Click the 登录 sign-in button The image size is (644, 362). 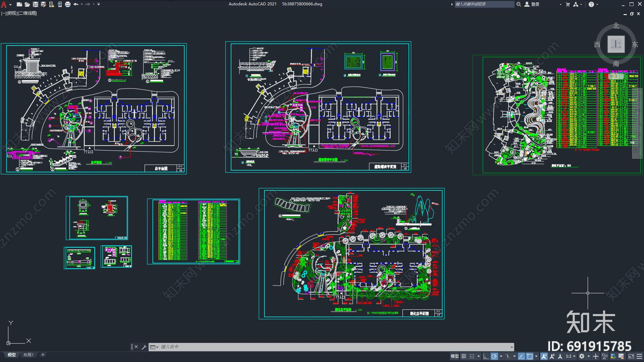(532, 4)
